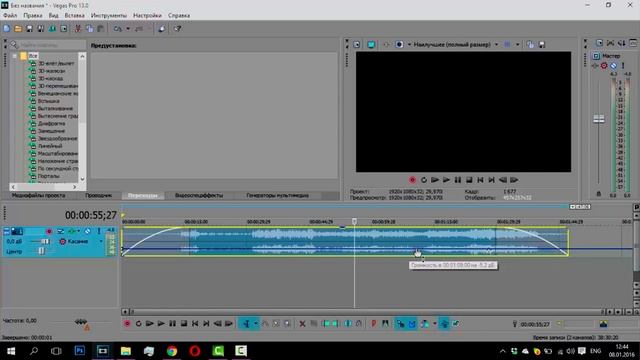Click Play From Start in timeline transport
640x360 pixels.
point(150,324)
